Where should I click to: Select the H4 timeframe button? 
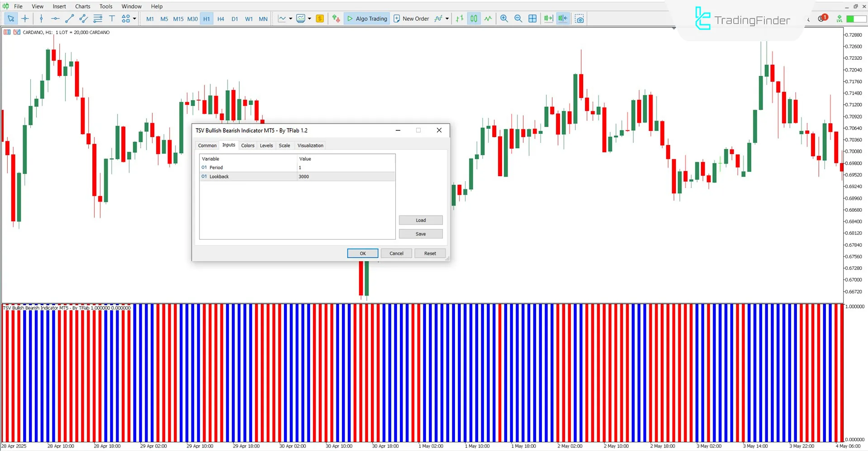click(x=221, y=19)
